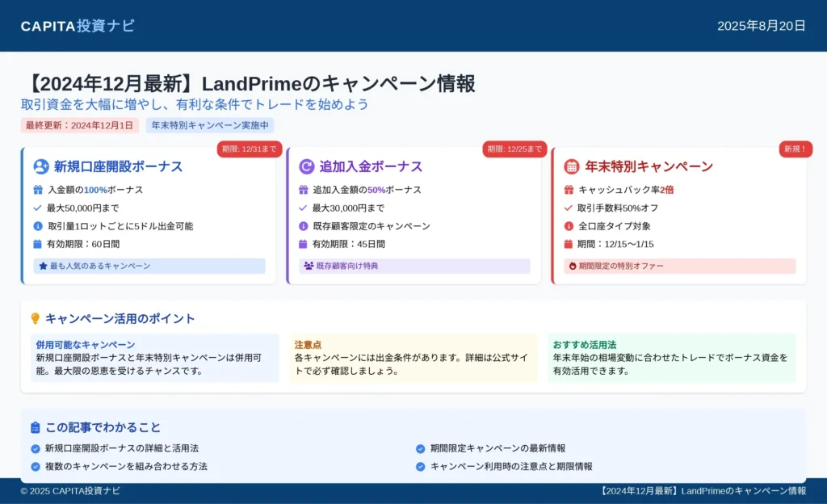The width and height of the screenshot is (827, 504).
Task: Click the text 複数のキャンペーンを組み合わせる方法
Action: (x=126, y=467)
